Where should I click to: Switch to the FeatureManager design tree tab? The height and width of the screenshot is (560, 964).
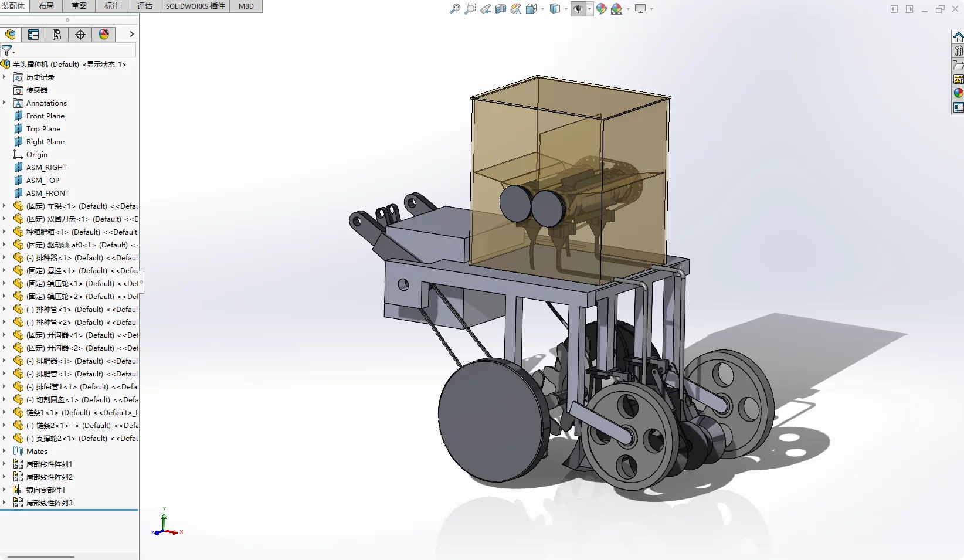(x=11, y=35)
